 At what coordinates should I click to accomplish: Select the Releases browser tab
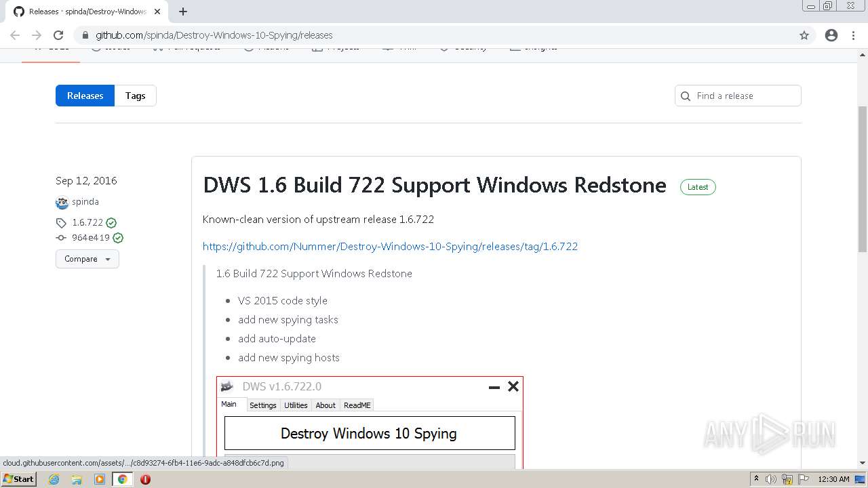[87, 12]
